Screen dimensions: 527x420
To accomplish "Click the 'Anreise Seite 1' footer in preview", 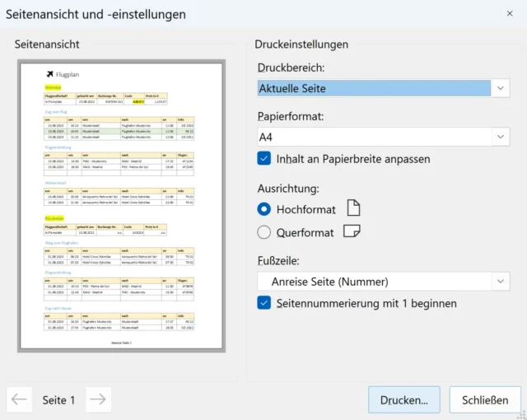I will 121,342.
